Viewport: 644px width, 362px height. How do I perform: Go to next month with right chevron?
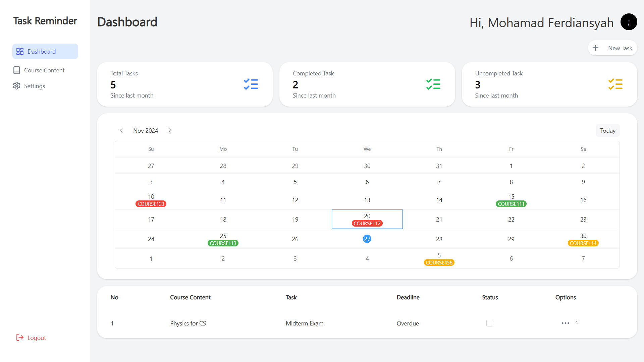pyautogui.click(x=170, y=130)
